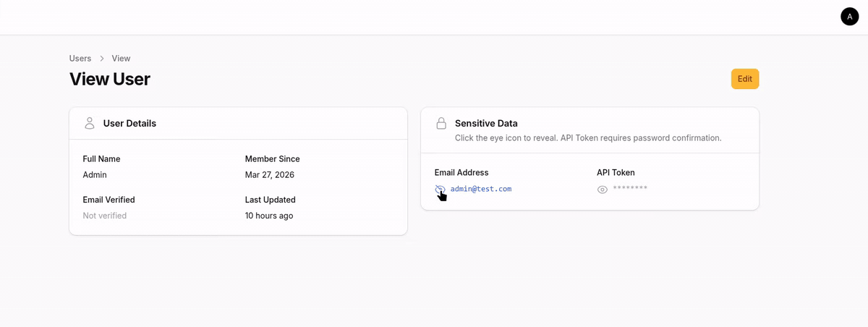Open the user avatar menu 'A'
868x327 pixels.
(849, 17)
